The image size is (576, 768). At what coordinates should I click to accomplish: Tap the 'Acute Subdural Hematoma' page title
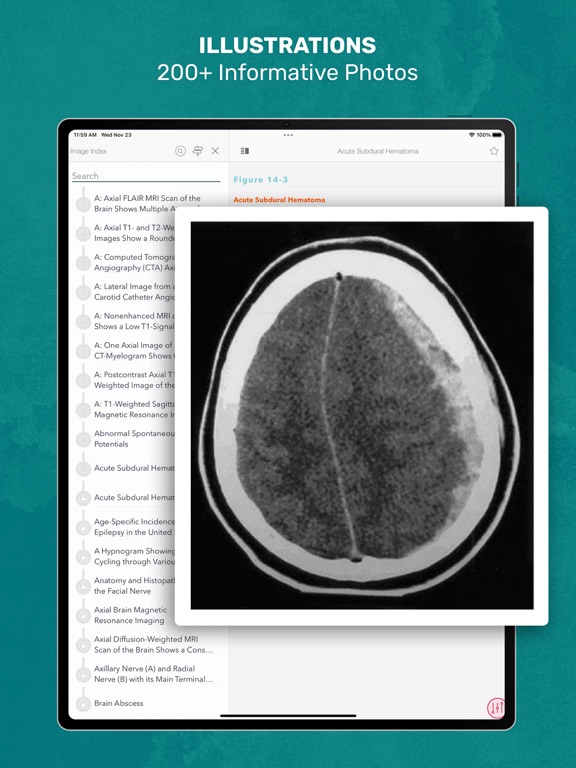(x=378, y=151)
